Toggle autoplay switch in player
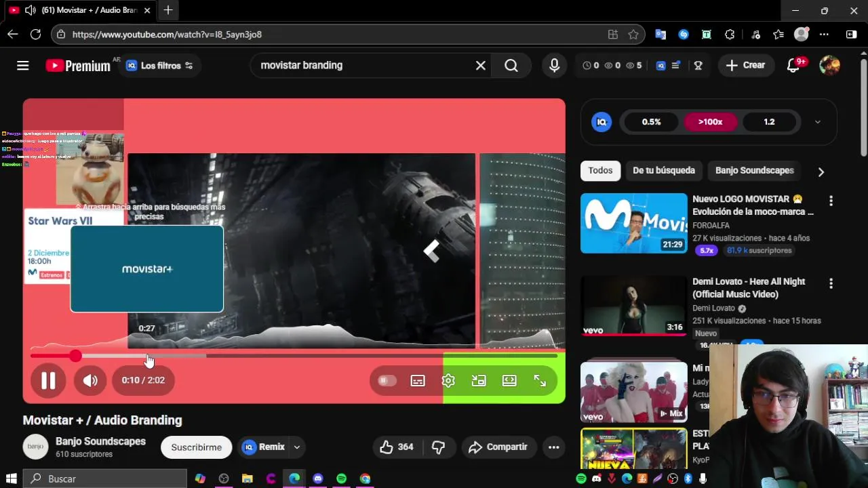The height and width of the screenshot is (488, 868). pos(387,381)
